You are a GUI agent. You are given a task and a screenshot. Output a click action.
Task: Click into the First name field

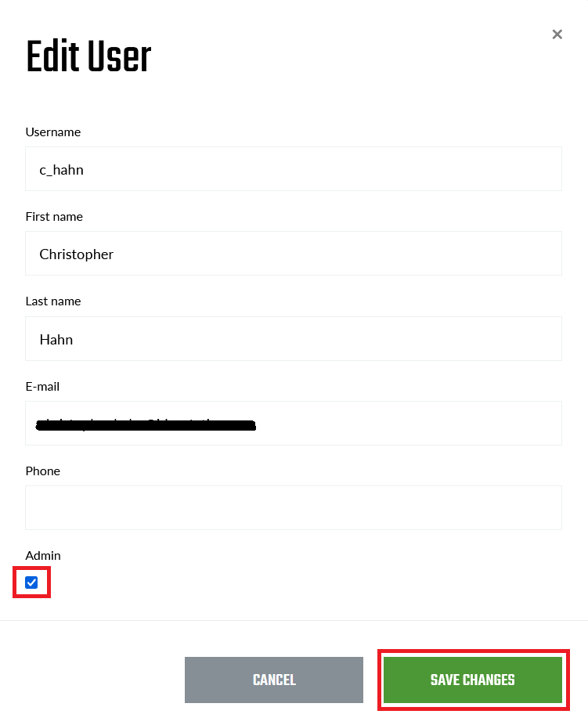click(294, 254)
